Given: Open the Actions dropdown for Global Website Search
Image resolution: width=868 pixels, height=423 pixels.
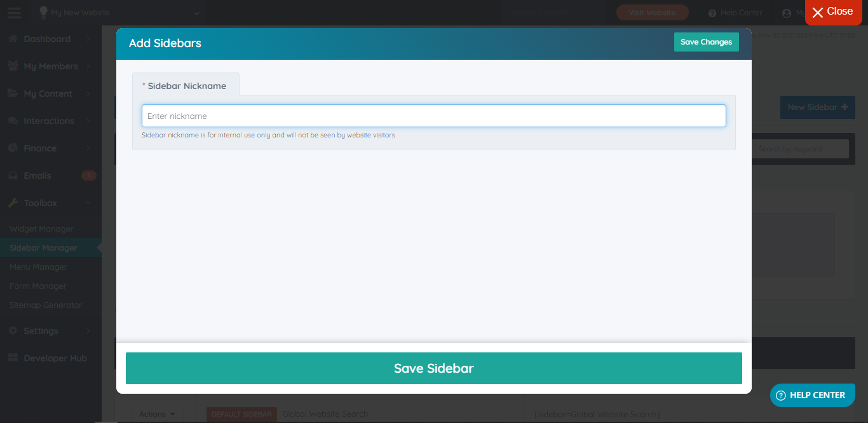Looking at the screenshot, I should (x=156, y=414).
